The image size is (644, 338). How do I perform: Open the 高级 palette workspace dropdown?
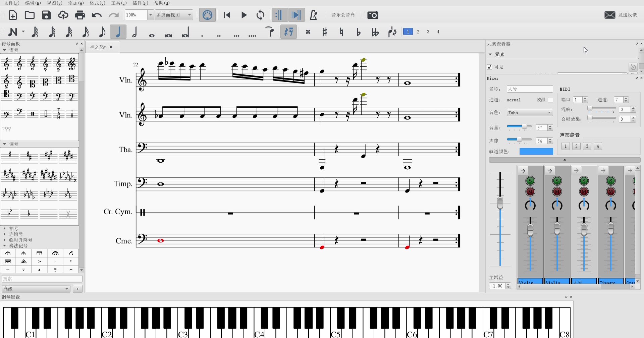pos(36,289)
